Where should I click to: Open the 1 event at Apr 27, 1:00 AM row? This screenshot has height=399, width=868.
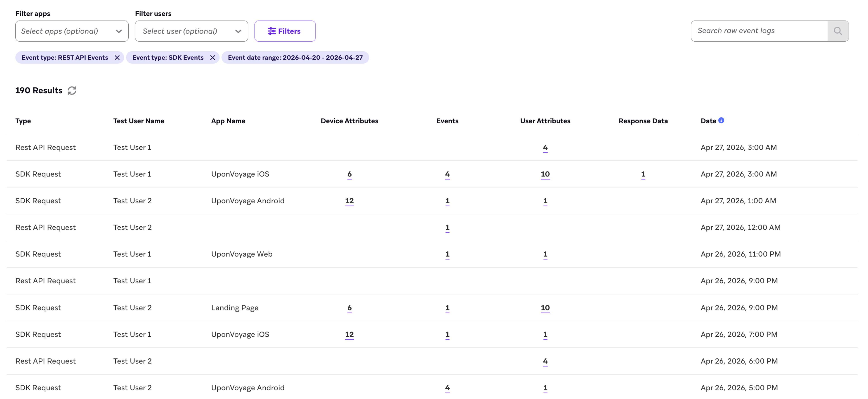click(447, 201)
